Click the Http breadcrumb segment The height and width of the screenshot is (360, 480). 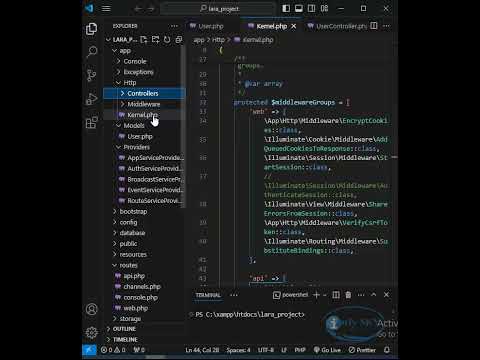click(x=218, y=40)
